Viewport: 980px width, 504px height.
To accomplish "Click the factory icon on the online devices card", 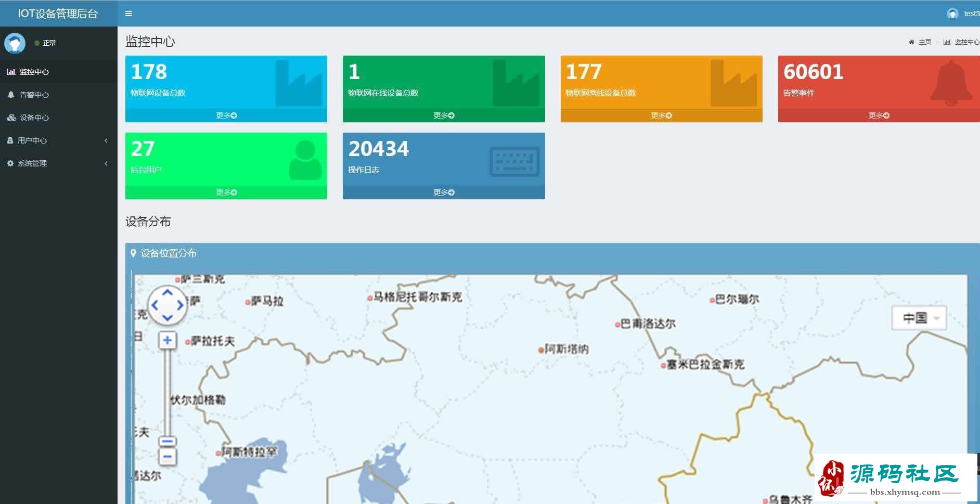I will coord(516,83).
